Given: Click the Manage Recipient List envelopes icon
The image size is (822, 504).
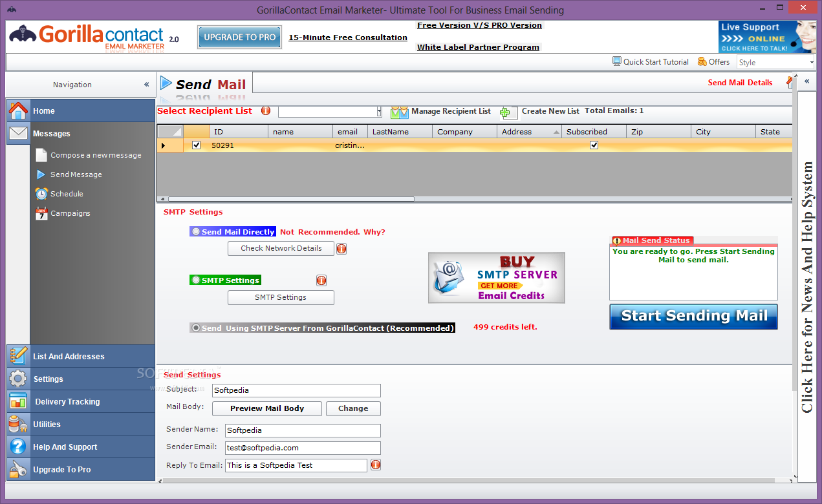Looking at the screenshot, I should tap(400, 111).
